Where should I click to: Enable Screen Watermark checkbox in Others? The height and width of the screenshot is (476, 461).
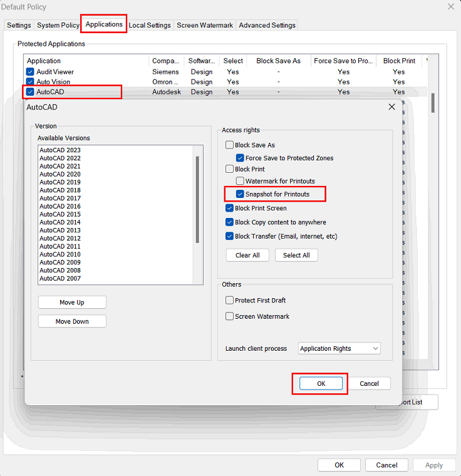(229, 316)
